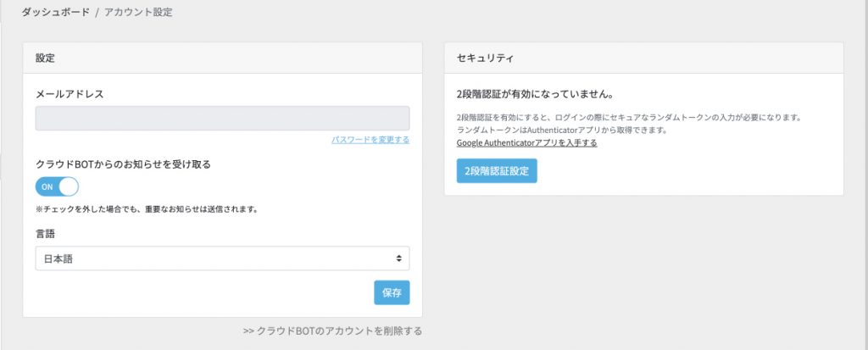Click the notice about 重要なお知らせ

coord(147,210)
